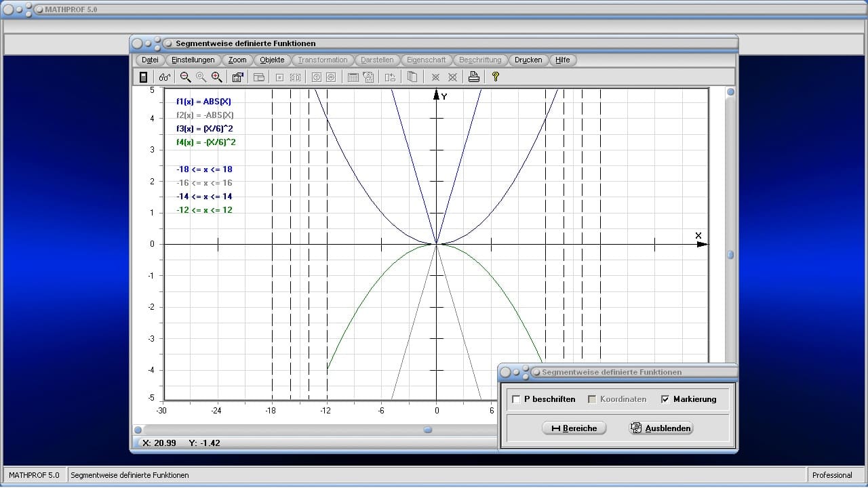This screenshot has width=868, height=488.
Task: Open the value table icon
Action: tap(353, 77)
